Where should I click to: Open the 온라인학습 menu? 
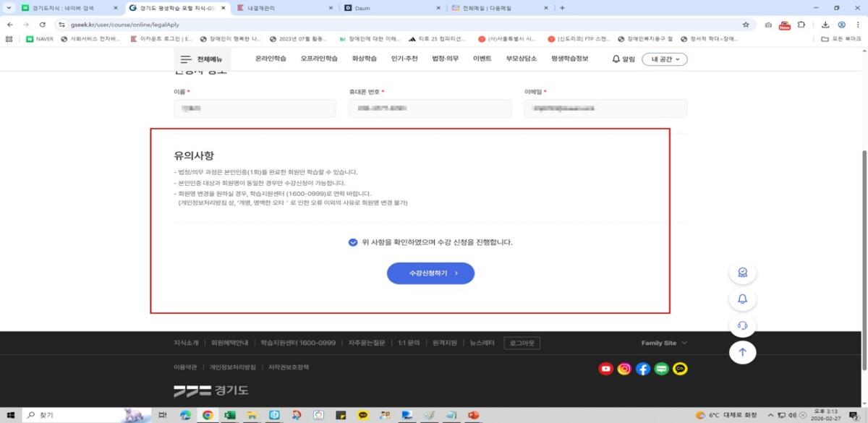coord(271,59)
